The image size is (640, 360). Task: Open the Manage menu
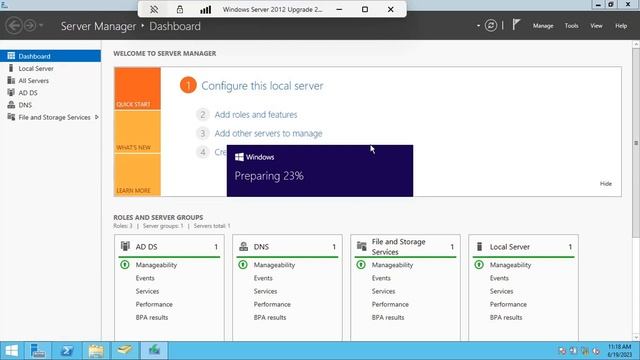point(543,26)
